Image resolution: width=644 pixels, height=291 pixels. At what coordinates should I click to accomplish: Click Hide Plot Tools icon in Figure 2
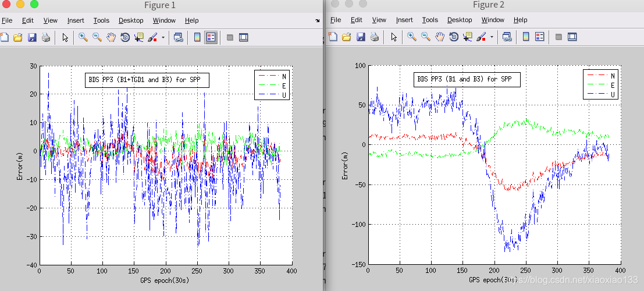click(558, 37)
